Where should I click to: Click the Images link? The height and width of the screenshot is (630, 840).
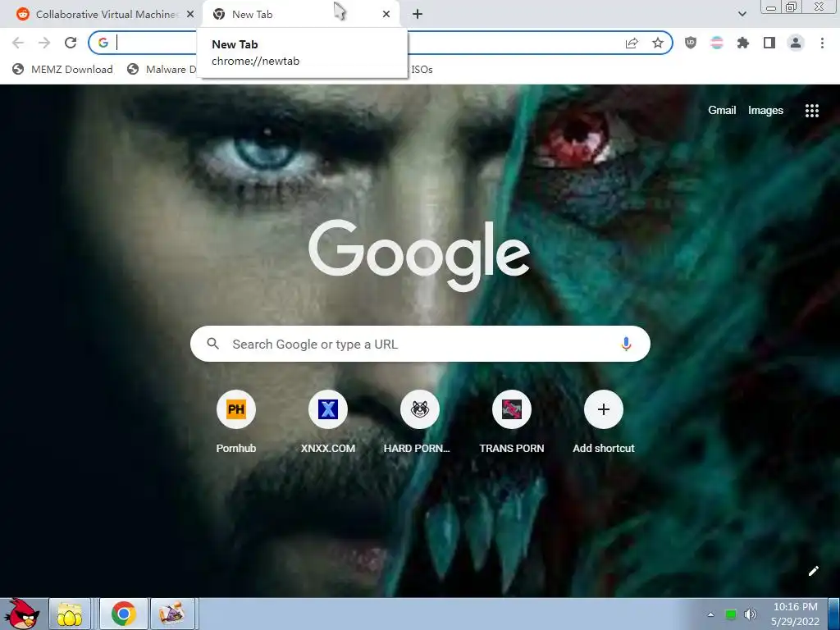pos(765,111)
